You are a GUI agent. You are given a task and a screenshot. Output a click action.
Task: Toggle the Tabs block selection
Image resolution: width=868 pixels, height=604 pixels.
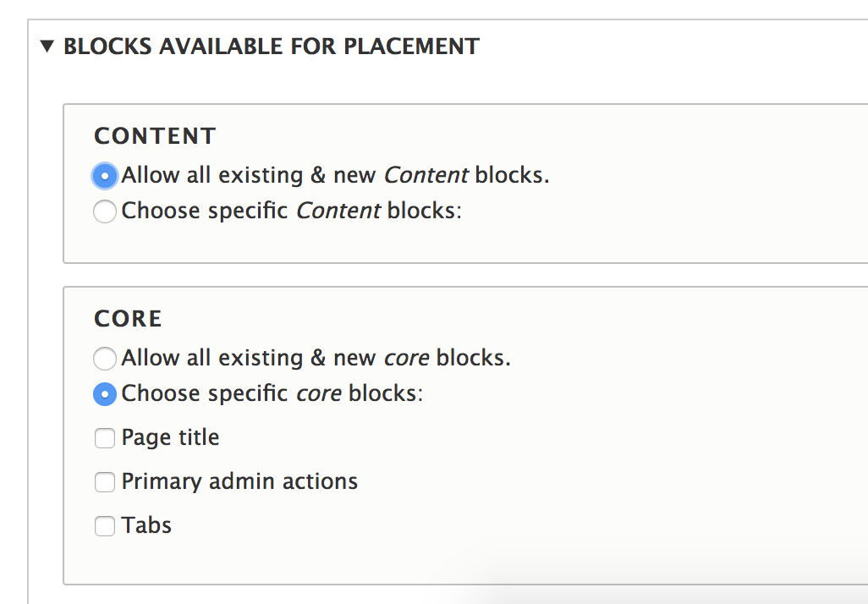pos(104,525)
